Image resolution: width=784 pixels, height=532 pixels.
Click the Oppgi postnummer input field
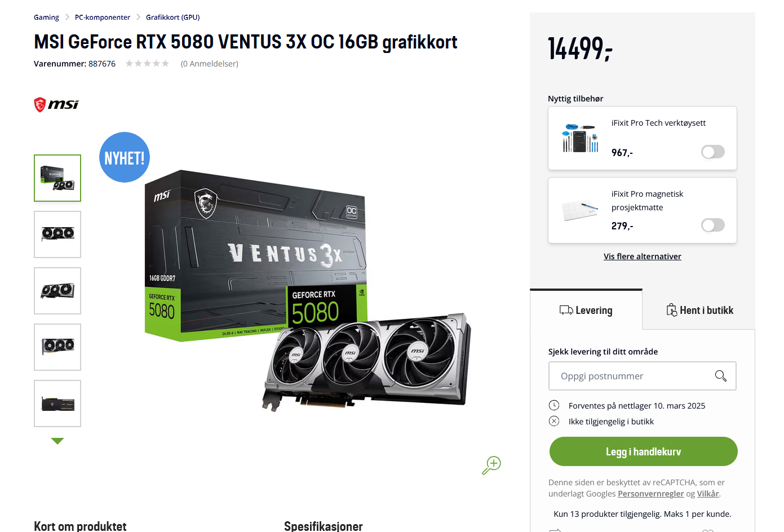[x=643, y=376]
